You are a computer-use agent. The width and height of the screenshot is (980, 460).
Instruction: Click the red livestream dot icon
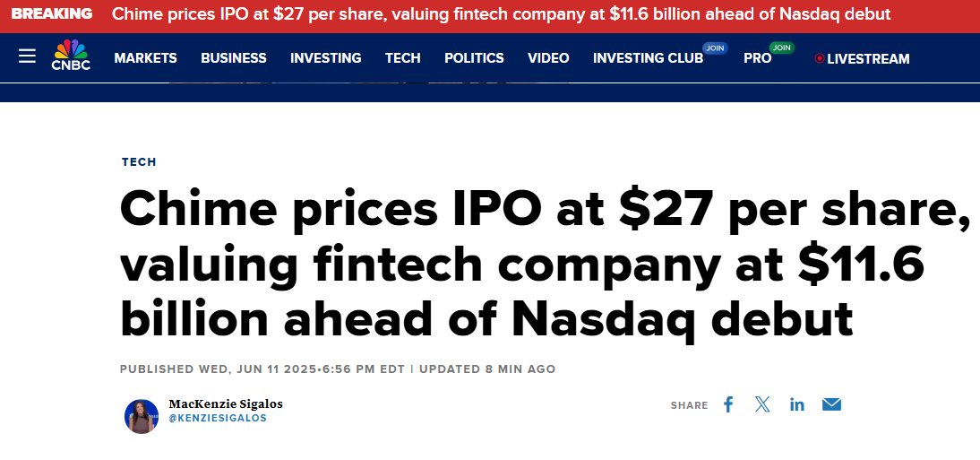point(820,58)
